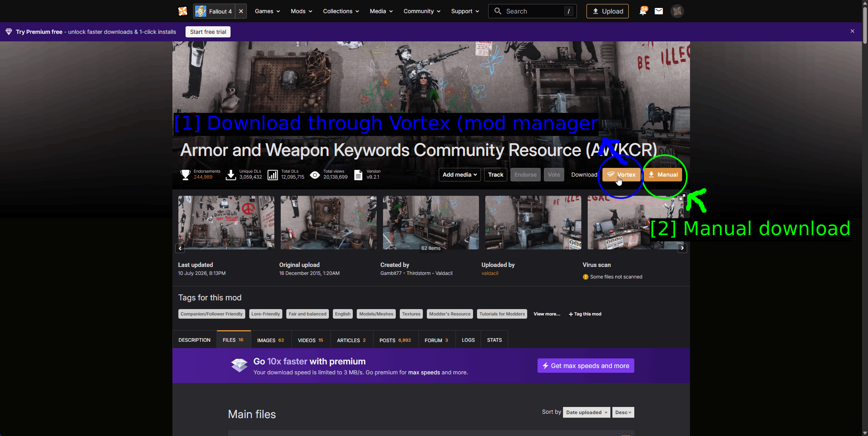The height and width of the screenshot is (436, 868).
Task: Open the Nexus Mods home logo
Action: 183,11
